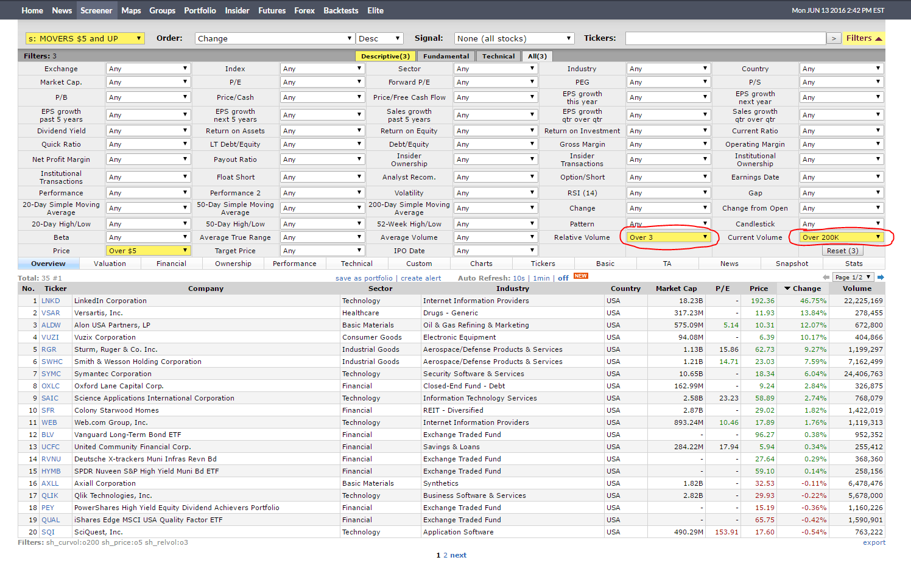This screenshot has width=911, height=588.
Task: Open the Backtests section
Action: (341, 10)
